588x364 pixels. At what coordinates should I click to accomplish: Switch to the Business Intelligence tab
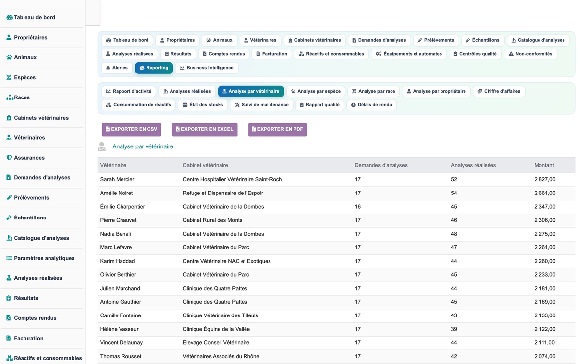[x=206, y=68]
